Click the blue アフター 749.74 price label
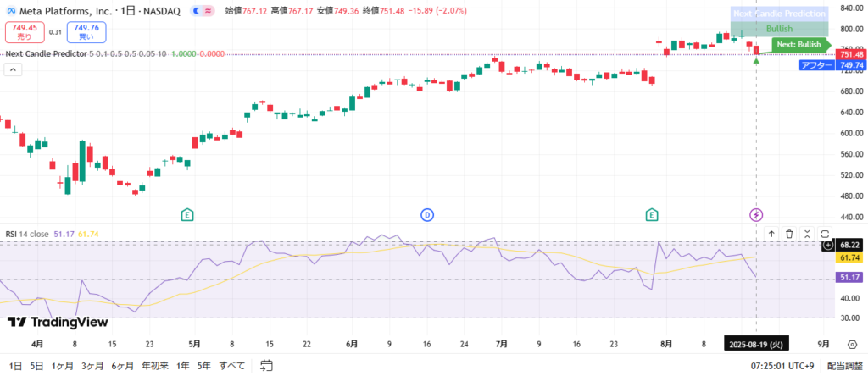 (832, 65)
